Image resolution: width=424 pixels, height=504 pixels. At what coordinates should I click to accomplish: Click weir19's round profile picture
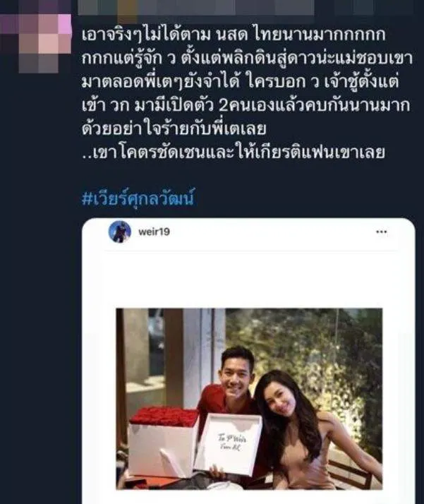tap(119, 232)
